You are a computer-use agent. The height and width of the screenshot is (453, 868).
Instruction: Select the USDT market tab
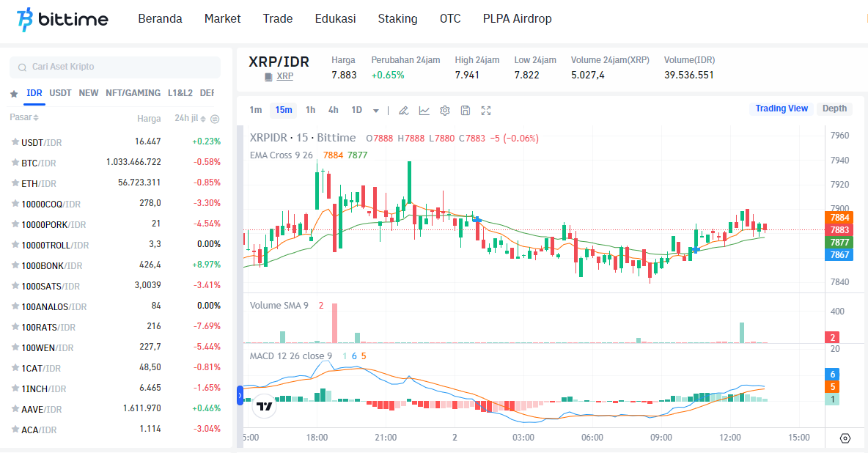(x=60, y=93)
